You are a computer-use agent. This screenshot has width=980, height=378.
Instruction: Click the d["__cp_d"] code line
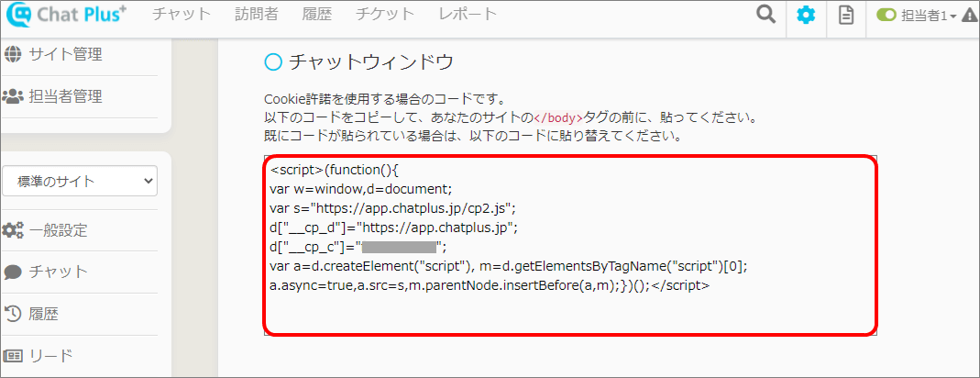394,227
